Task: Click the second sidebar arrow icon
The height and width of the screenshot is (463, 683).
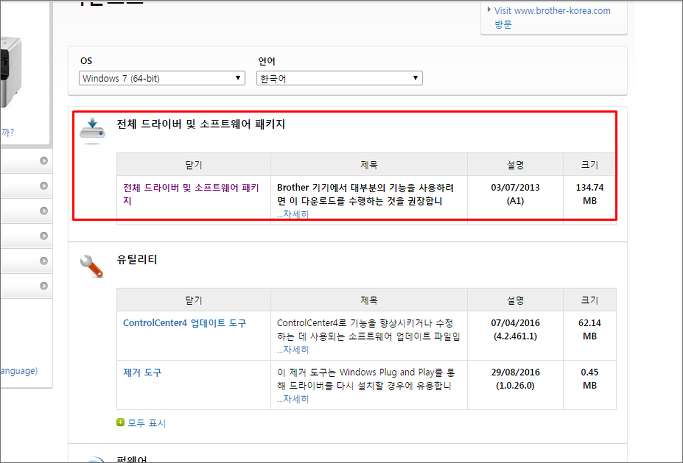Action: coord(44,186)
